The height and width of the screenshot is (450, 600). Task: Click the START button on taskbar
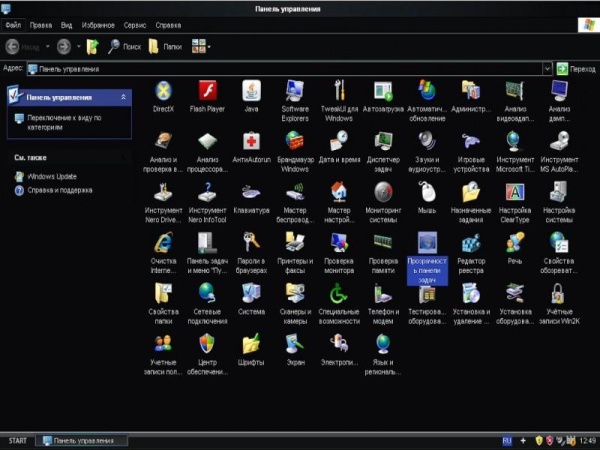click(17, 440)
